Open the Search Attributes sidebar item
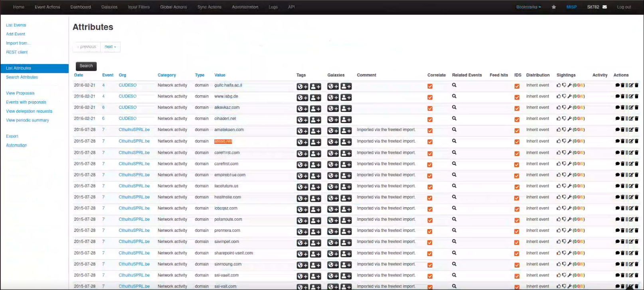The image size is (644, 290). click(x=22, y=77)
